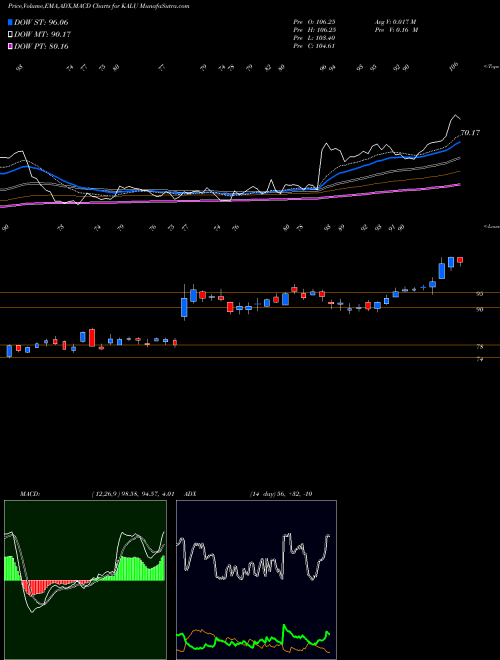This screenshot has height=660, width=500.
Task: Click the 'Pre H: 106.25' high value
Action: [314, 30]
